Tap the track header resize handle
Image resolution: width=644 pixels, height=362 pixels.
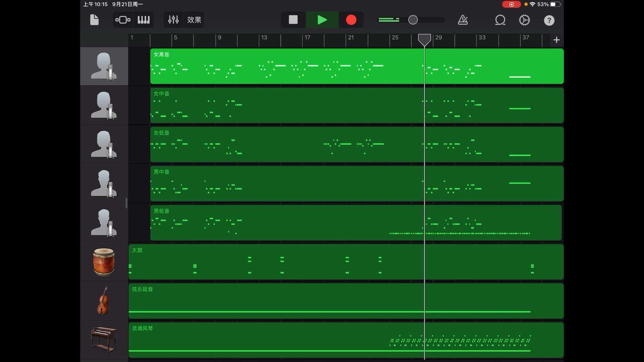click(126, 203)
